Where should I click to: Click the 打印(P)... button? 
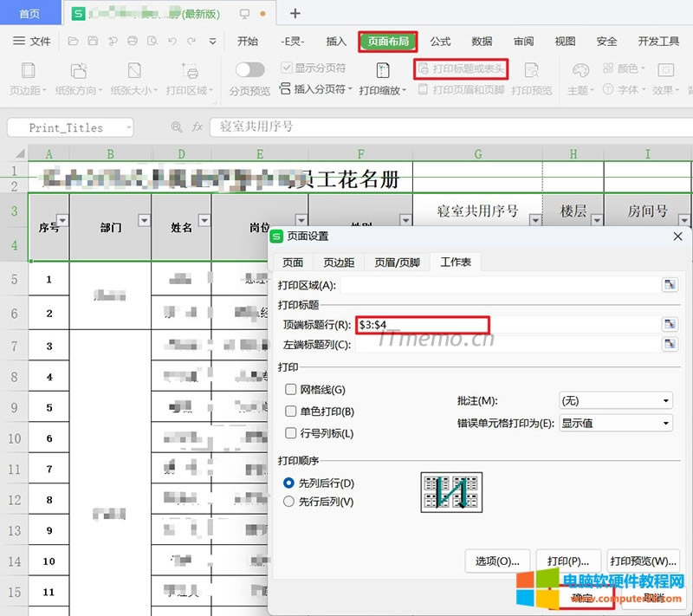tap(567, 561)
